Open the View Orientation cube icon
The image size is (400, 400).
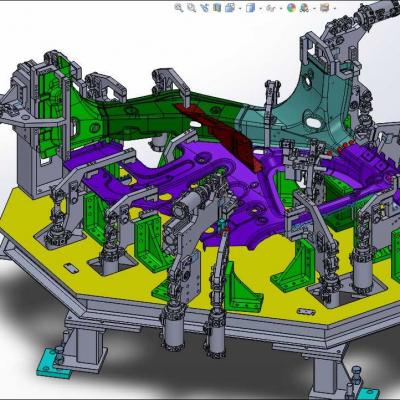coord(230,7)
